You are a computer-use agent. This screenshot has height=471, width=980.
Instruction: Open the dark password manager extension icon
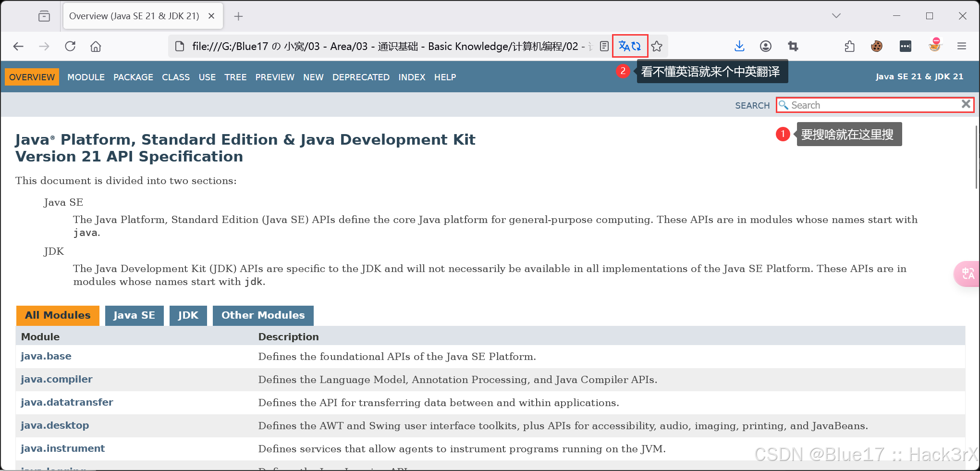click(905, 46)
